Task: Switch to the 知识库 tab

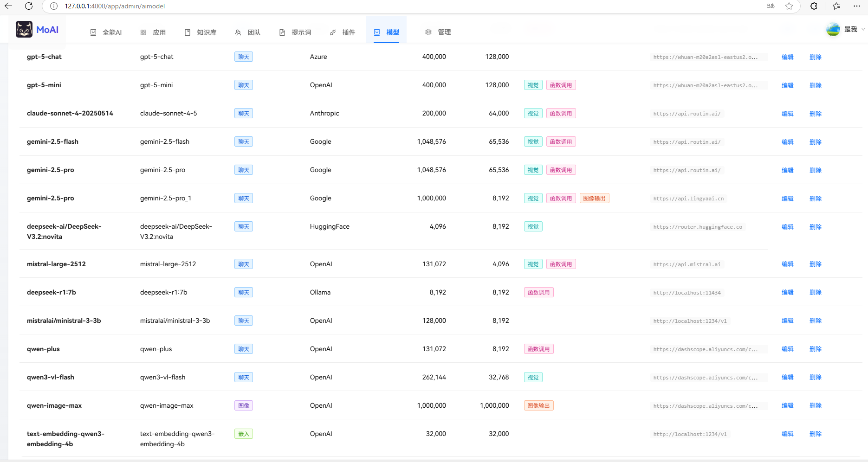Action: (x=201, y=32)
